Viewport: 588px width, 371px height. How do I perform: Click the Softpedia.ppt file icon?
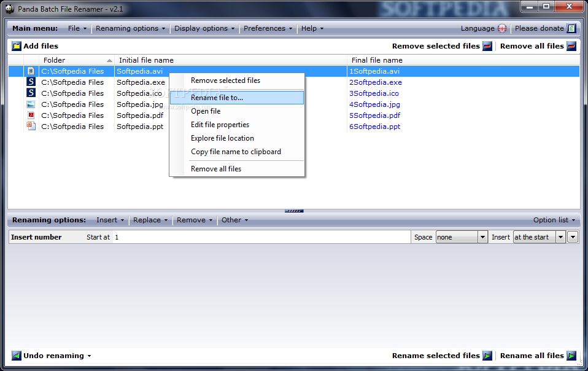click(31, 126)
